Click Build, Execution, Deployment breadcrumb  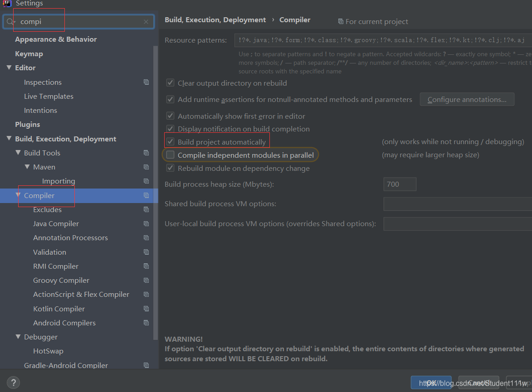click(215, 20)
